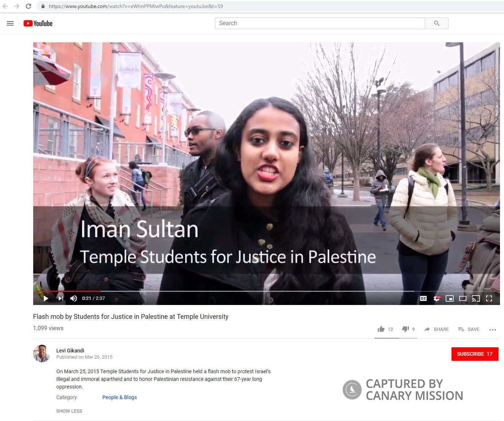Save the video to a playlist
Screen dimensions: 504x421
click(469, 329)
